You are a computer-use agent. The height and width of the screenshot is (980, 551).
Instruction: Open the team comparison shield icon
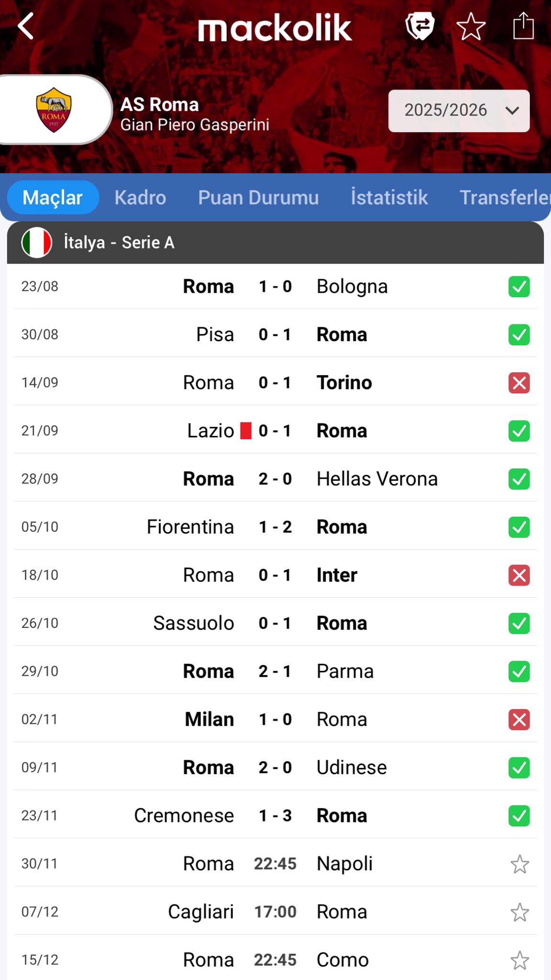pos(420,26)
